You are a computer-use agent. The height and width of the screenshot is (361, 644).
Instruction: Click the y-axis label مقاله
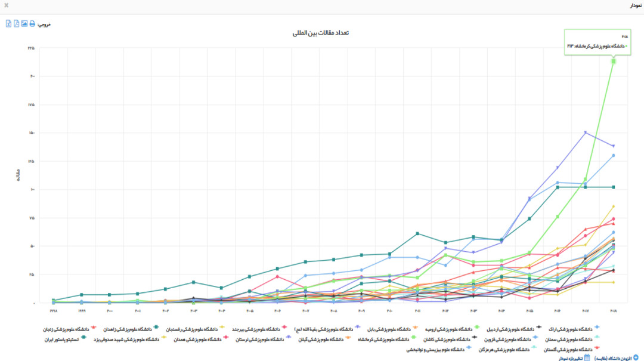coord(18,175)
